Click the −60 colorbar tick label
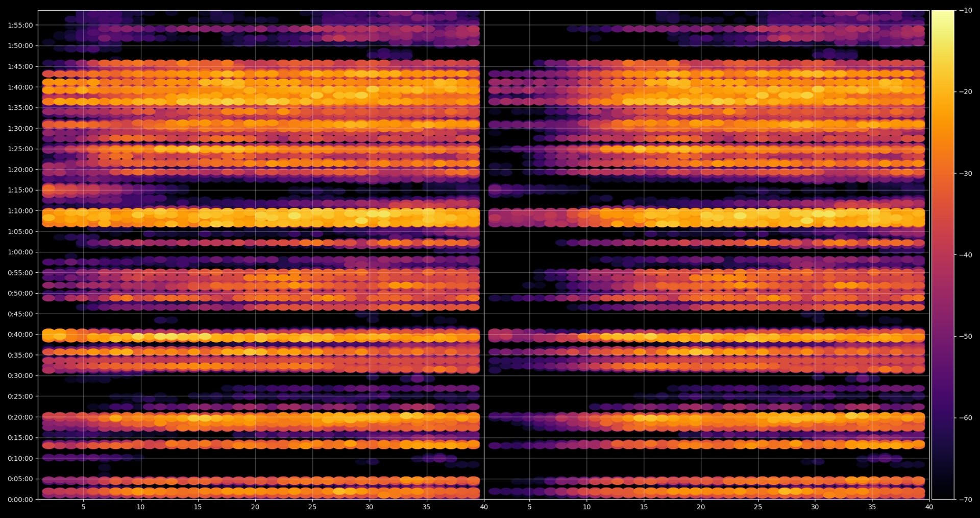 click(x=966, y=418)
